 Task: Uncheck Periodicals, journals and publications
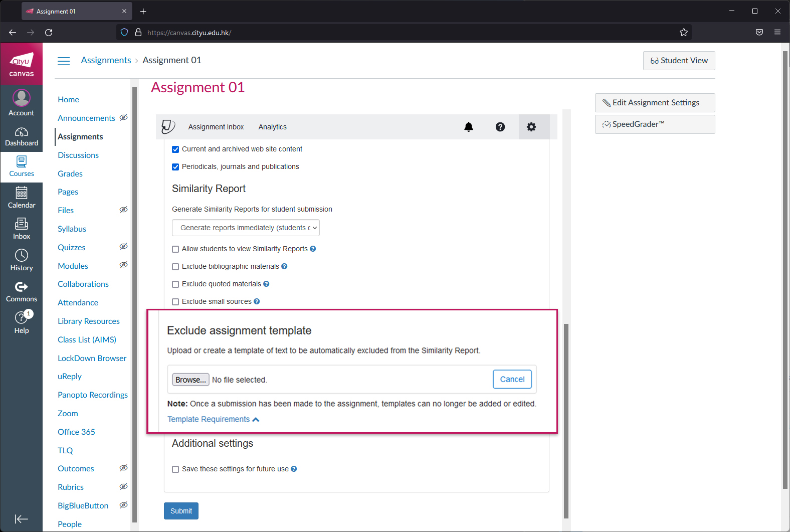(x=175, y=167)
